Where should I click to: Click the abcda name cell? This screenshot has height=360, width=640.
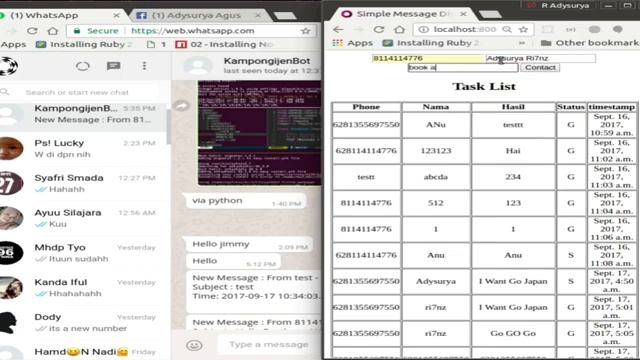436,177
